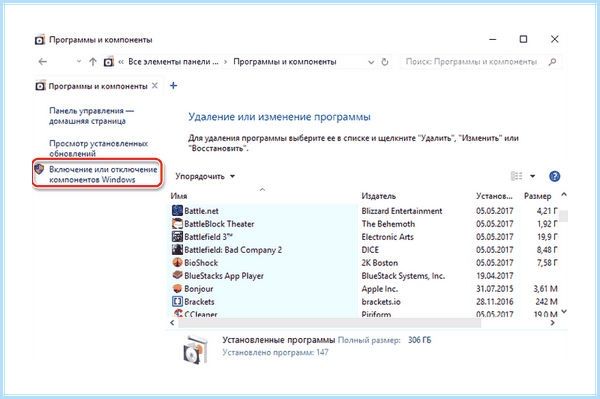Click install date 31.07.2015
Screen dimensions: 600x399
(494, 289)
